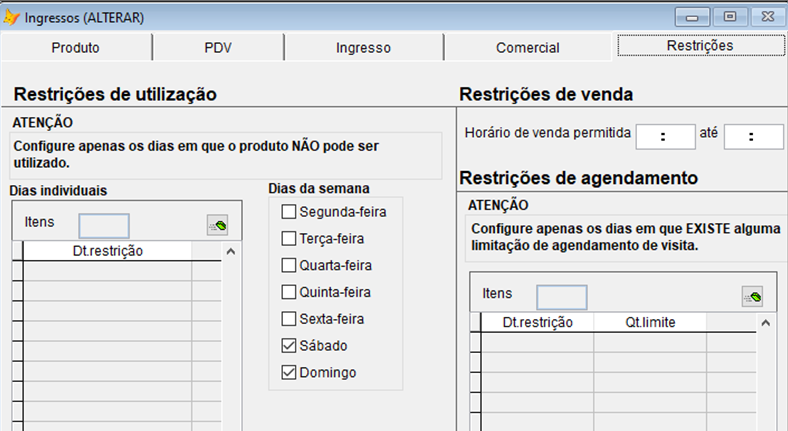Switch to the Produto tab
The image size is (788, 431).
click(75, 48)
